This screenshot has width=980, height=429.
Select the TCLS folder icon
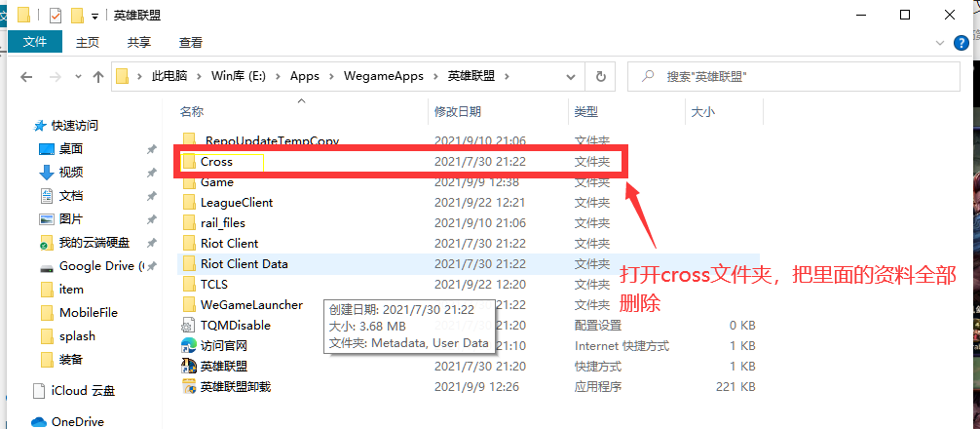[189, 285]
